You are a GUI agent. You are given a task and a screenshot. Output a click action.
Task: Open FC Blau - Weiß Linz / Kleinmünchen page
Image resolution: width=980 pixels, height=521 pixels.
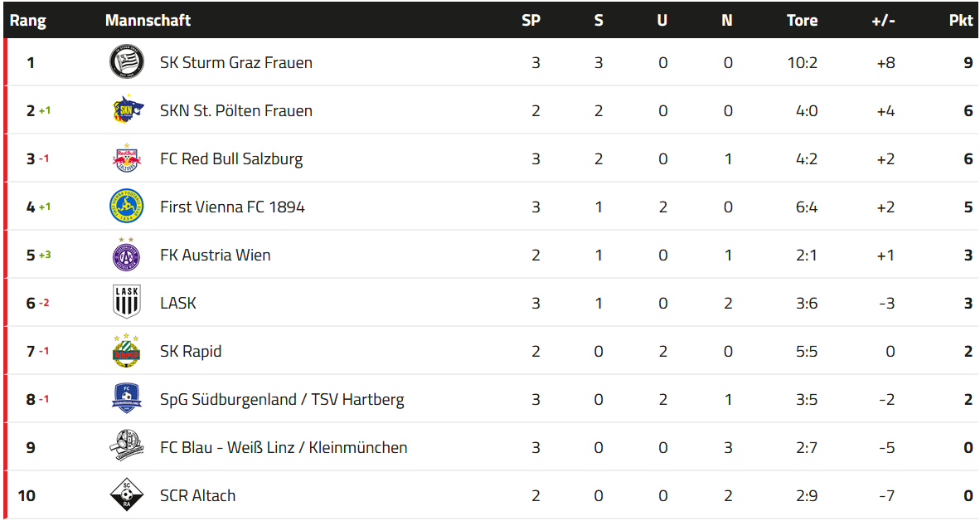tap(284, 448)
